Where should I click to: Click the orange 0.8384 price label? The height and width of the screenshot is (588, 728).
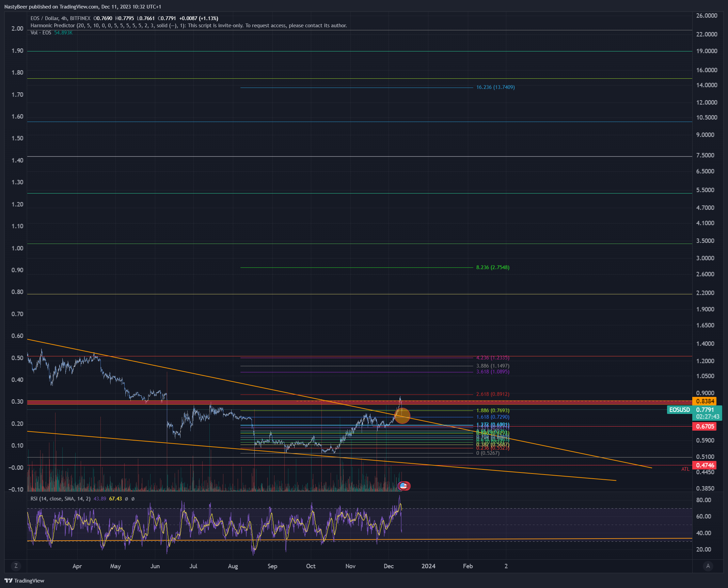(705, 401)
